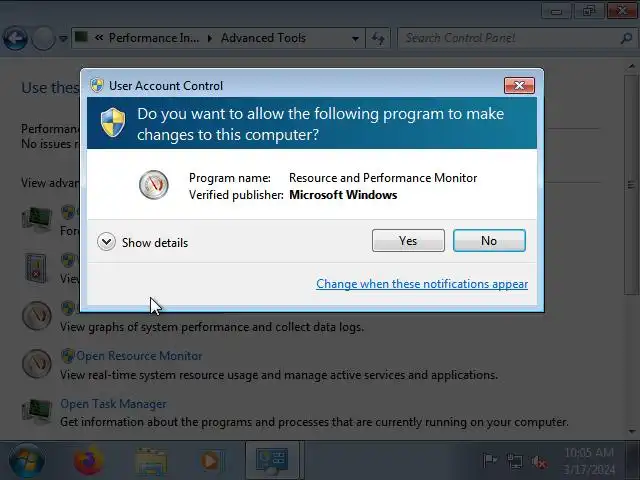Launch Firefox from the taskbar

point(88,461)
